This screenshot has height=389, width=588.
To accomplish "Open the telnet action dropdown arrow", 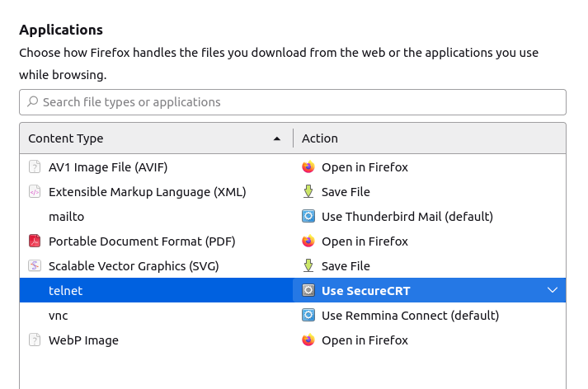I will click(553, 290).
